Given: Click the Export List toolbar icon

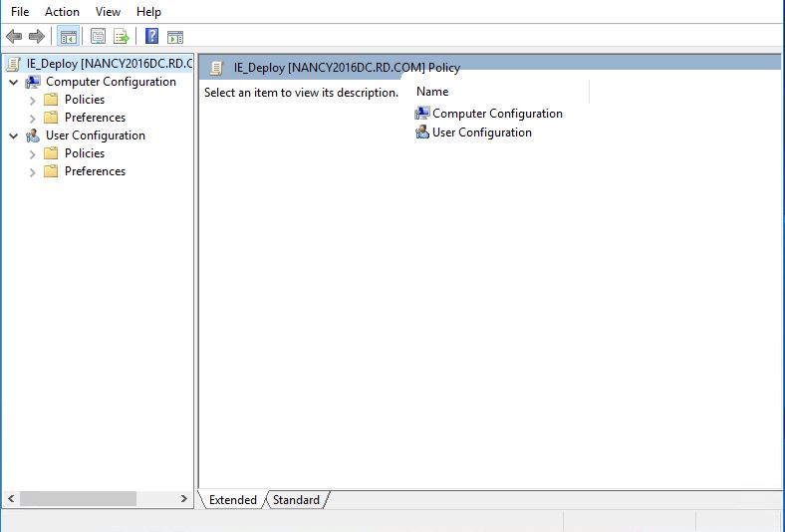Looking at the screenshot, I should click(122, 37).
